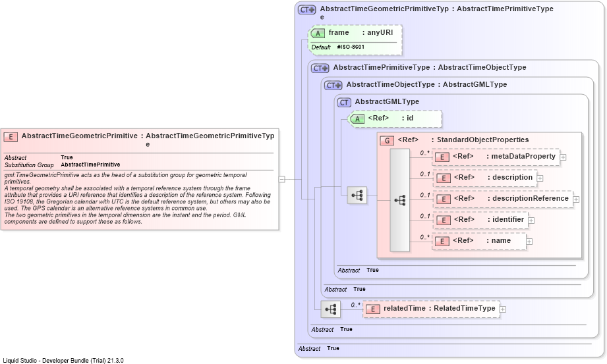Click the sequence compositor before relatedTime
The width and height of the screenshot is (607, 364).
point(331,309)
